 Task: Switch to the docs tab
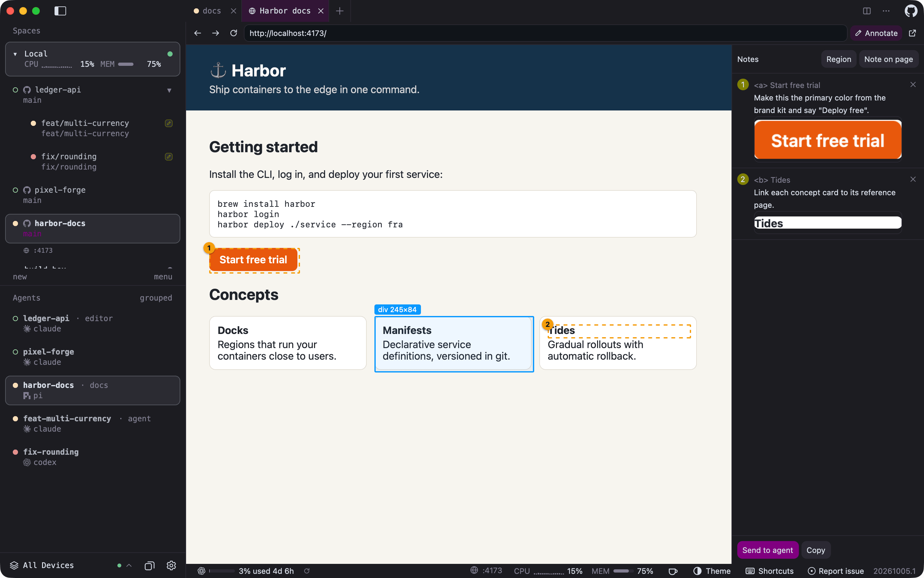[212, 11]
